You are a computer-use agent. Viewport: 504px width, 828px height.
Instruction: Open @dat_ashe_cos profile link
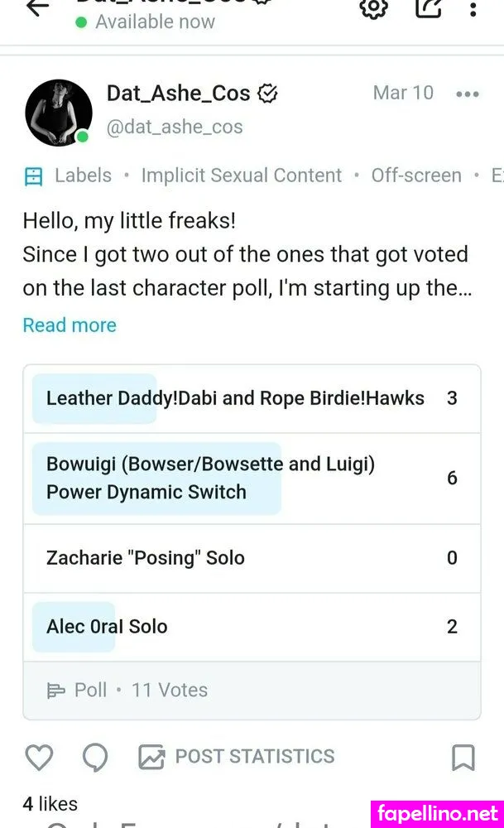tap(174, 126)
